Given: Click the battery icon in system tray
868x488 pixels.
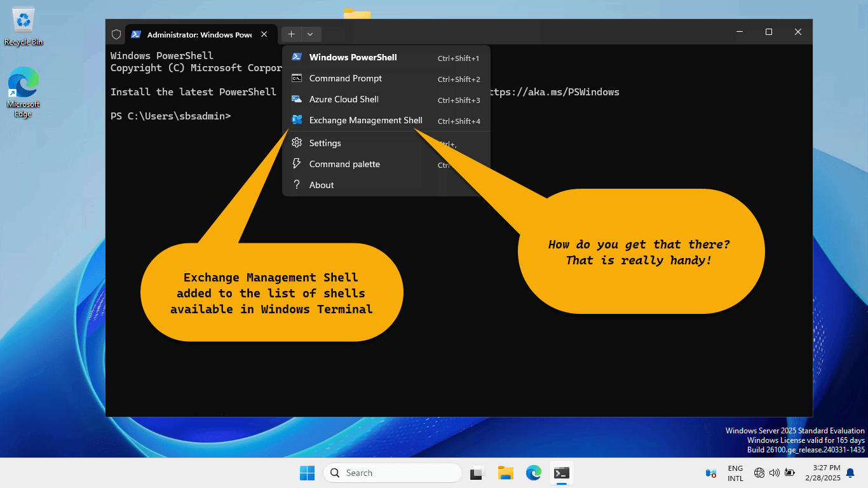Looking at the screenshot, I should 790,473.
